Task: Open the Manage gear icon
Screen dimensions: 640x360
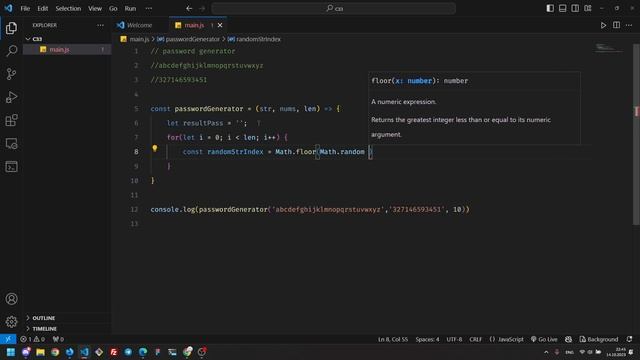Action: [x=11, y=322]
